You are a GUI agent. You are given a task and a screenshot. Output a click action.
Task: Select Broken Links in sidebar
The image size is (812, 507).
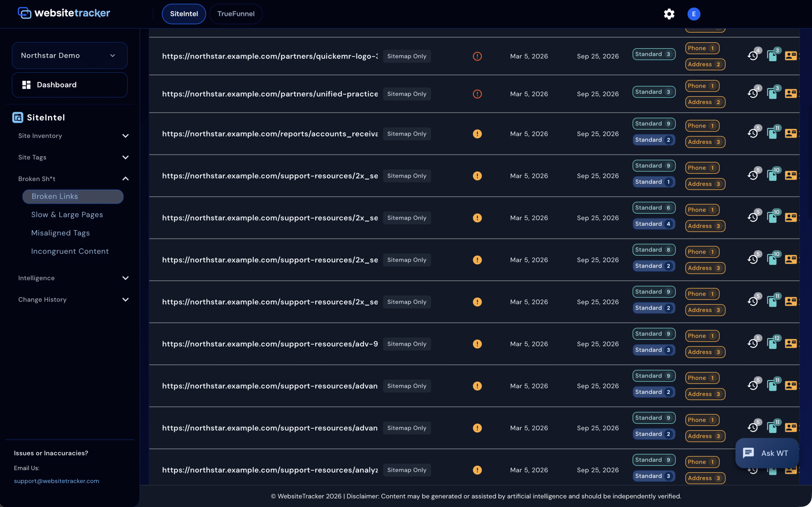pos(73,197)
